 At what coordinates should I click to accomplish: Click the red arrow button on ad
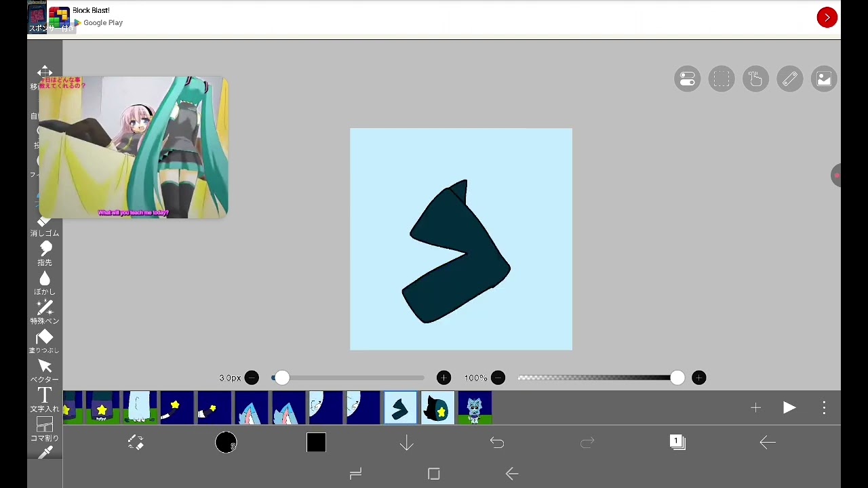[827, 18]
